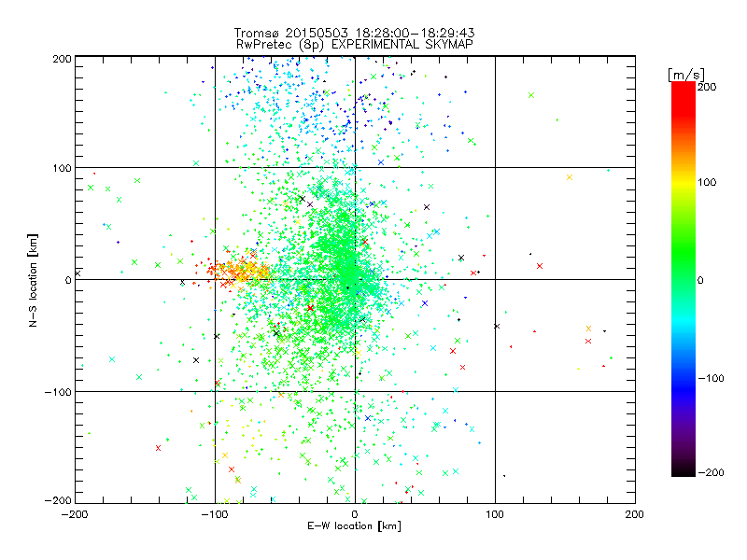
Task: Click the N-S axis tick label '100'
Action: [x=62, y=168]
